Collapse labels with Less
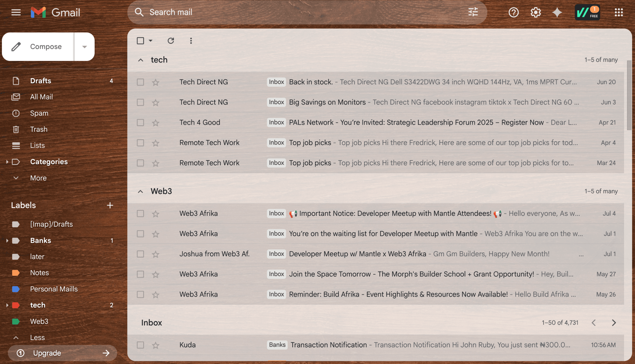Image resolution: width=635 pixels, height=364 pixels. click(x=37, y=337)
